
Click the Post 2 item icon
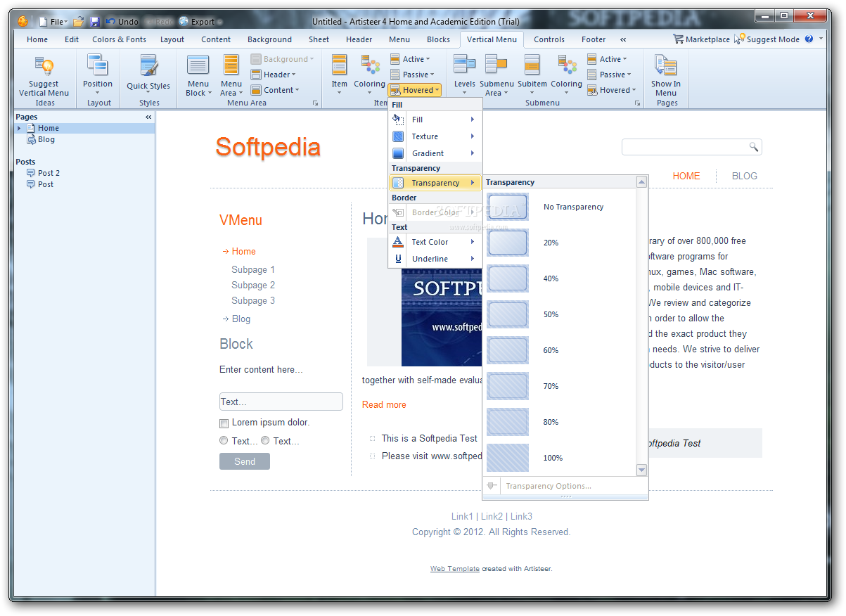[x=31, y=173]
